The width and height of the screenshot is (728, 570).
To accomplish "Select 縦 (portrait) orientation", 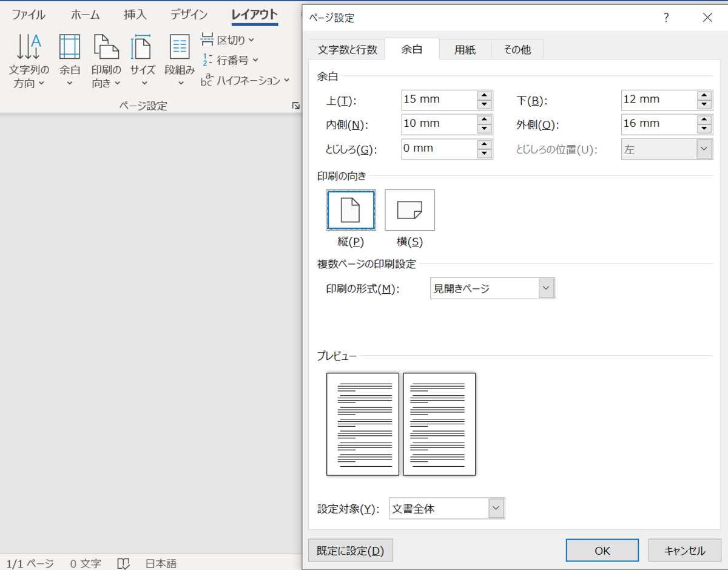I will click(x=351, y=209).
